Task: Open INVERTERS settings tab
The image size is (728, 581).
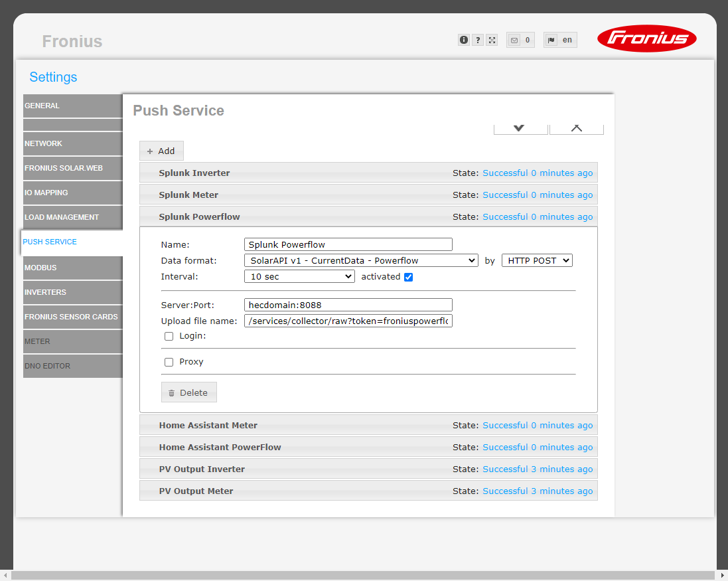Action: point(73,293)
